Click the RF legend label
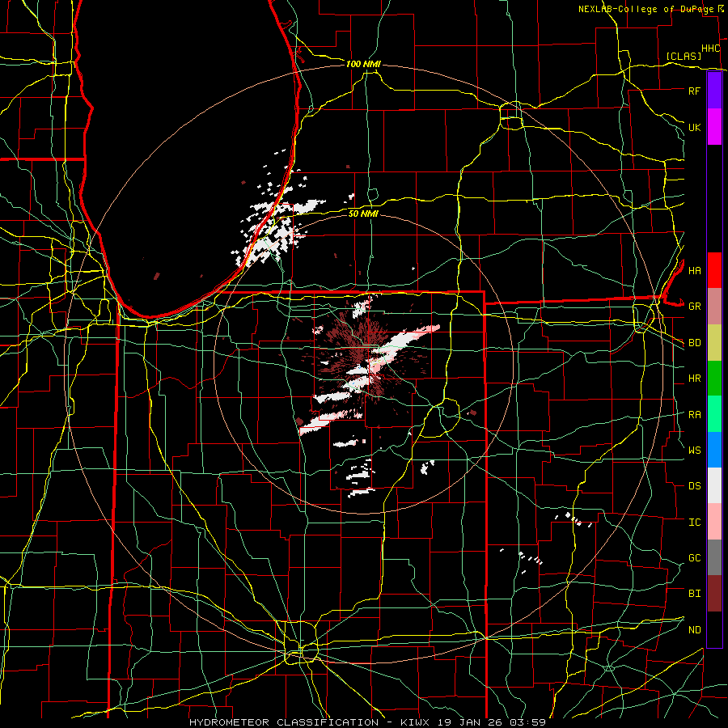The image size is (728, 728). pyautogui.click(x=694, y=91)
